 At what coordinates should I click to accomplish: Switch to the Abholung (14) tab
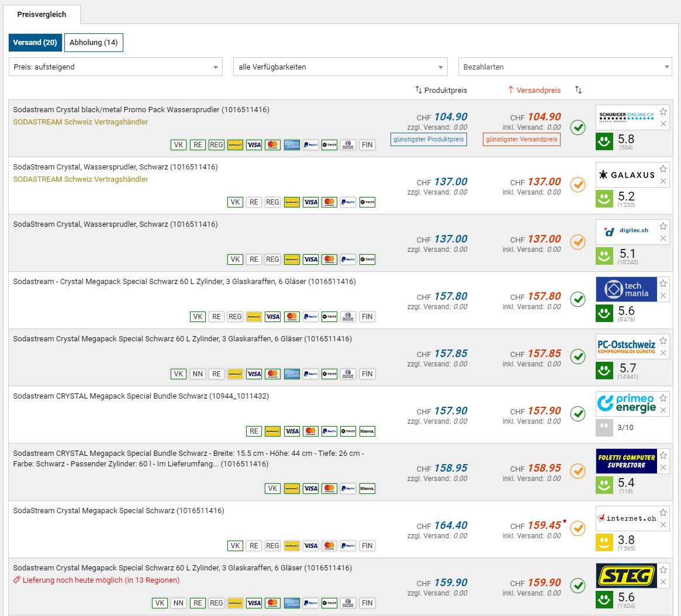click(x=94, y=43)
